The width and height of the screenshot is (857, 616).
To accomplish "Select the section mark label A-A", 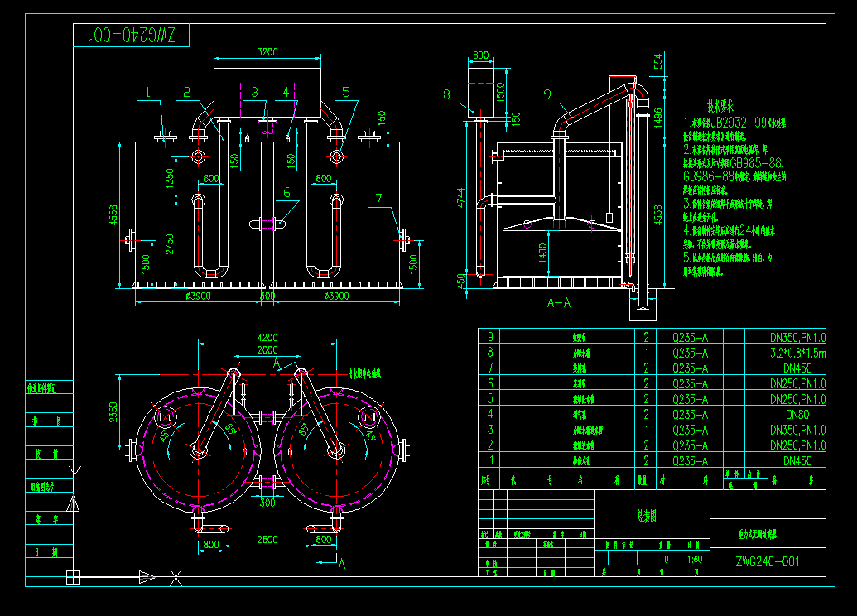I will tap(557, 304).
